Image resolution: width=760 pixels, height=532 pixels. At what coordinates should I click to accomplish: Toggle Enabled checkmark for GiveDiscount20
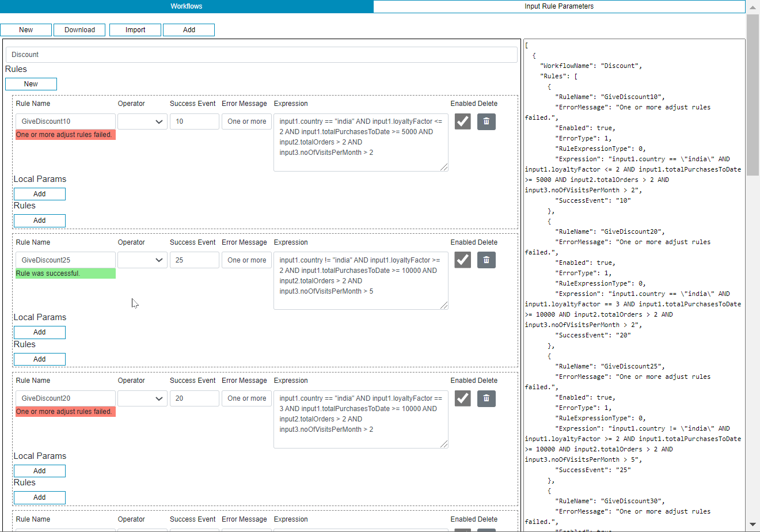click(463, 398)
